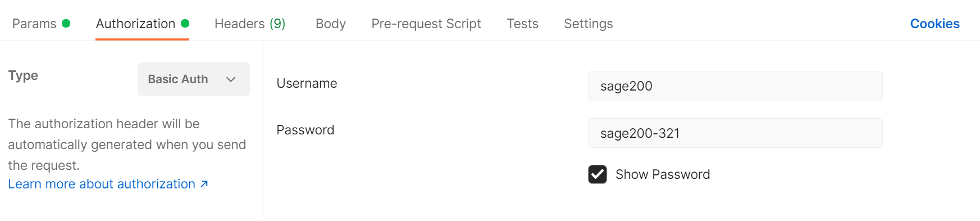Viewport: 980px width, 221px height.
Task: Click the chevron arrow beside Basic Auth
Action: [231, 80]
